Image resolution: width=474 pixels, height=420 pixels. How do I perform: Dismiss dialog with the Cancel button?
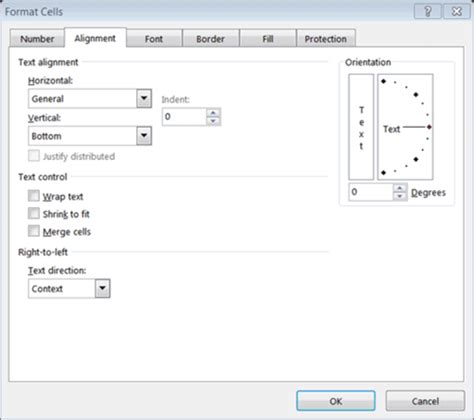[x=425, y=401]
